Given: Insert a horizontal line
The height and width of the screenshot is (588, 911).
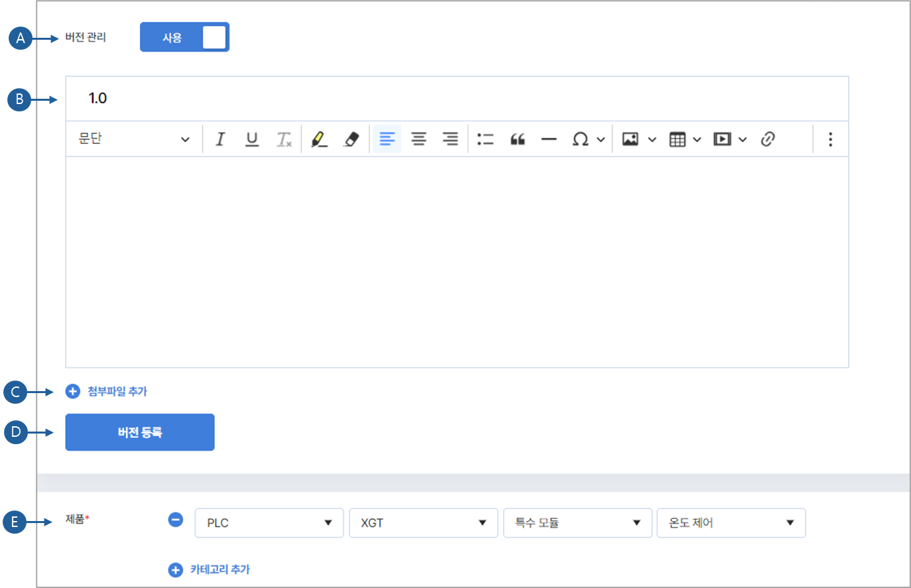Looking at the screenshot, I should point(549,139).
